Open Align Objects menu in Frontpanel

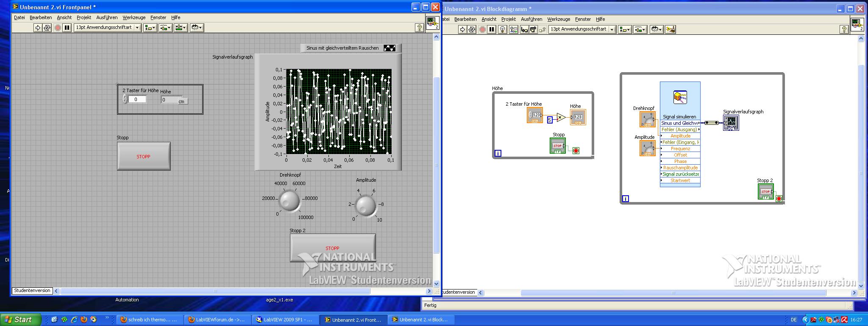[150, 28]
